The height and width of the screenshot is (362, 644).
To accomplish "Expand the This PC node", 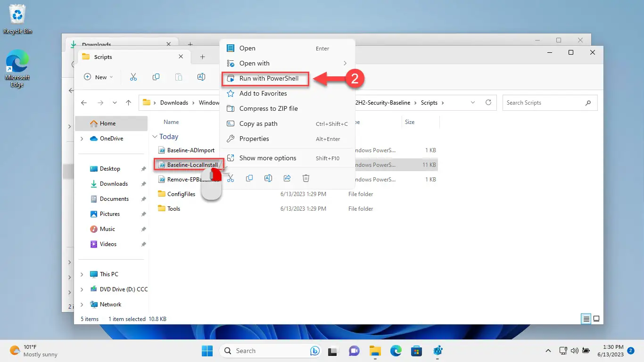I will [x=82, y=274].
